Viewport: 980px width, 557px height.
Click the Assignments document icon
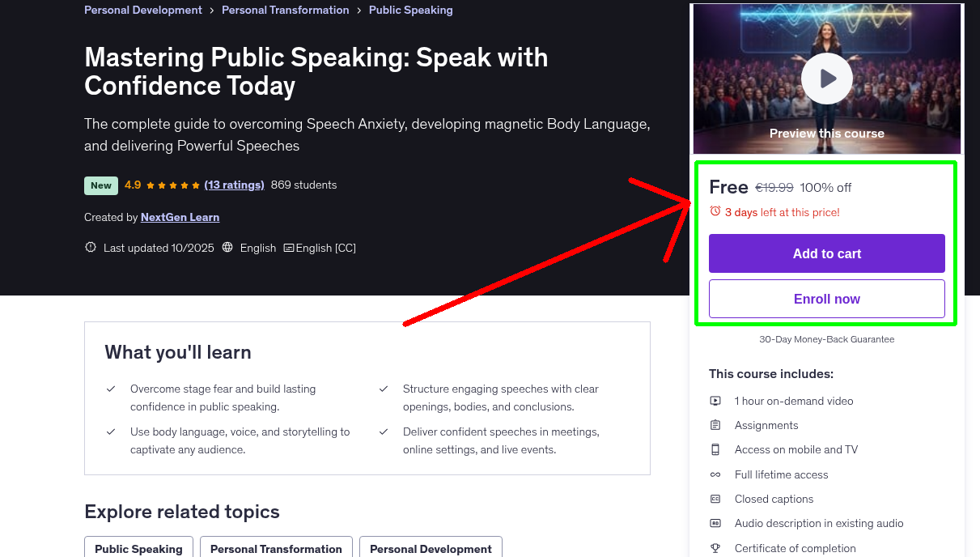coord(715,424)
